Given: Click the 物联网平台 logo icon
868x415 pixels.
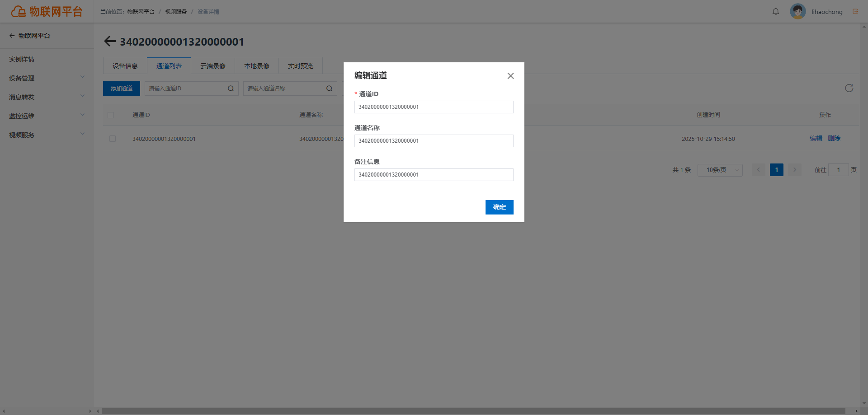Looking at the screenshot, I should (19, 11).
